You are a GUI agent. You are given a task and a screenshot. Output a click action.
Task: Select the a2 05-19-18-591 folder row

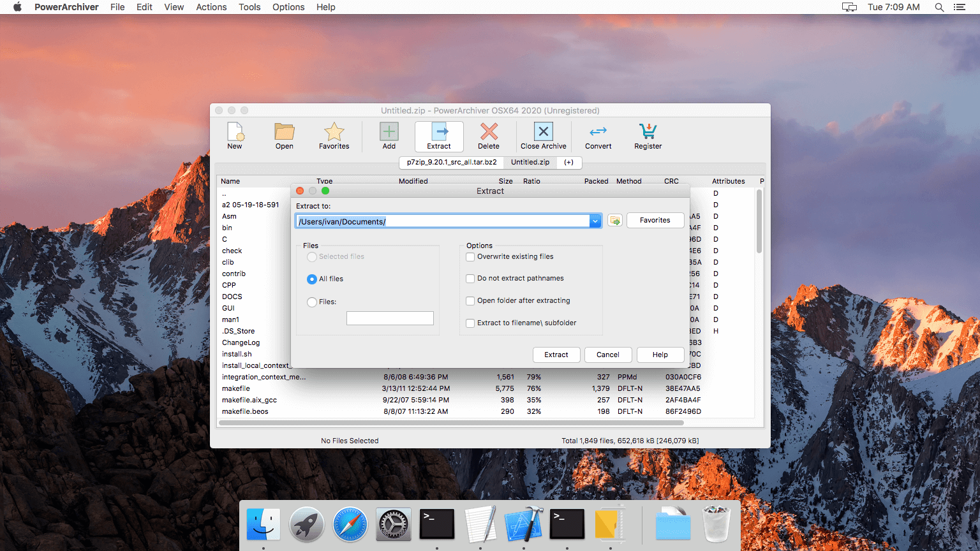point(251,205)
